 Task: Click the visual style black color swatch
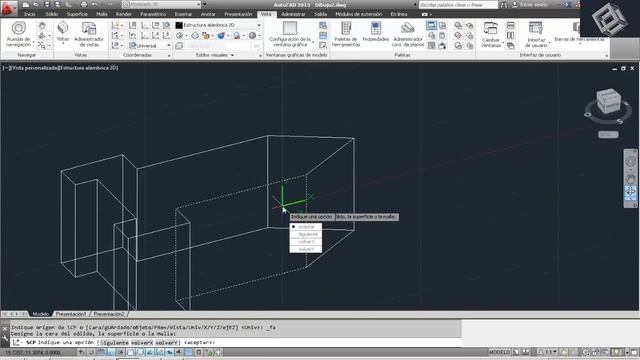tap(179, 25)
